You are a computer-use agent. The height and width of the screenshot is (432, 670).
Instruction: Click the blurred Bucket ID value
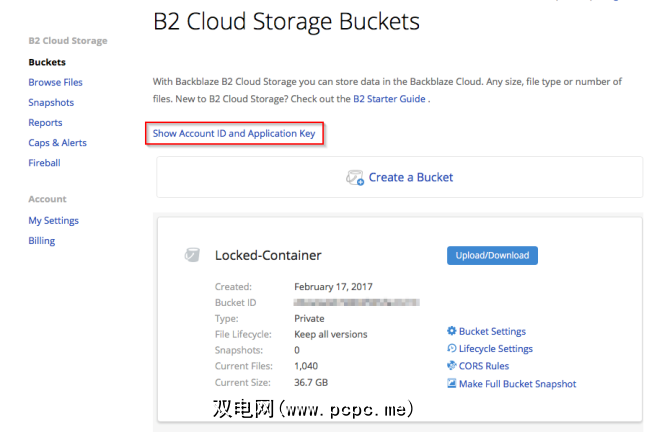click(x=356, y=301)
